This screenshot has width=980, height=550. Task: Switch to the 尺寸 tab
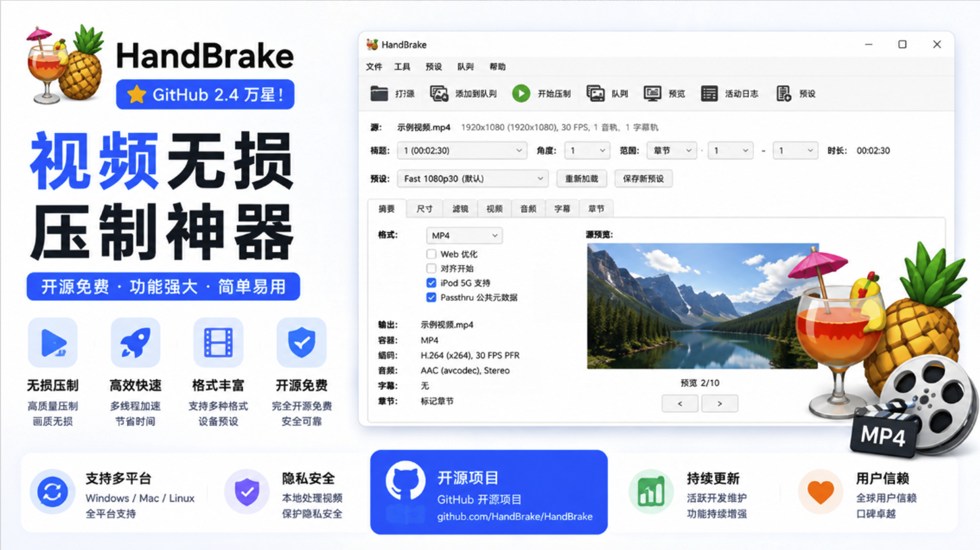[425, 209]
